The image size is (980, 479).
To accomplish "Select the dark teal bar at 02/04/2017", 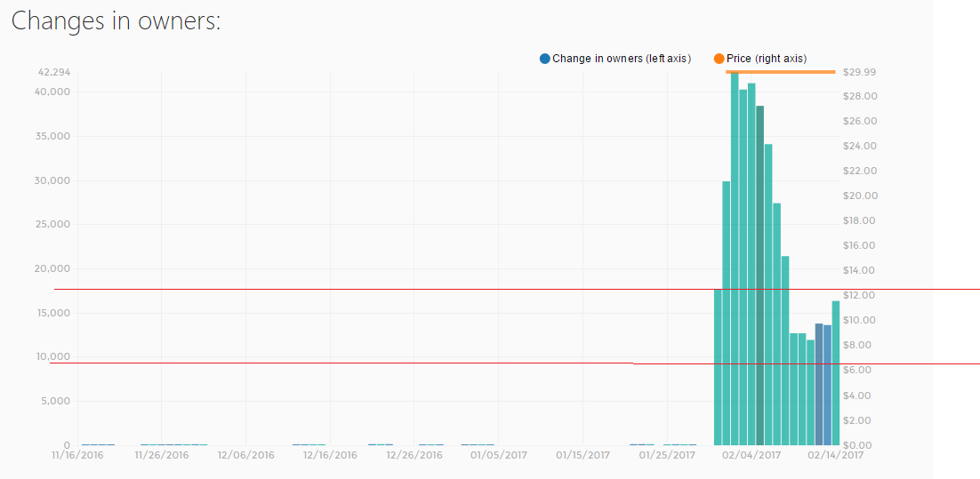I will [x=760, y=275].
